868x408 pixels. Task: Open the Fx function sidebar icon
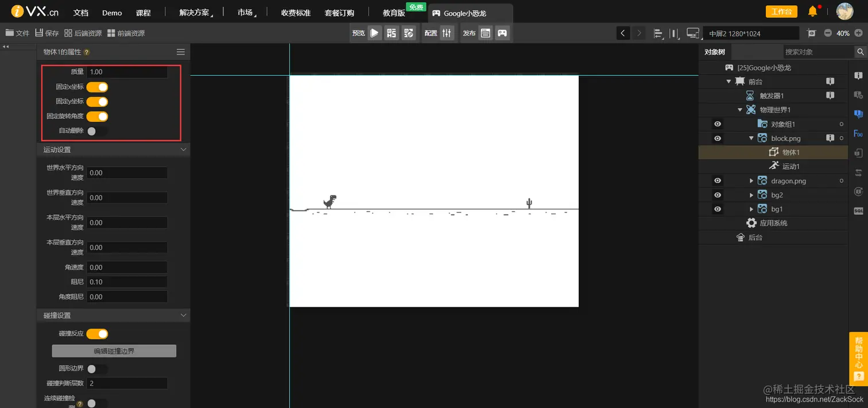tap(858, 133)
